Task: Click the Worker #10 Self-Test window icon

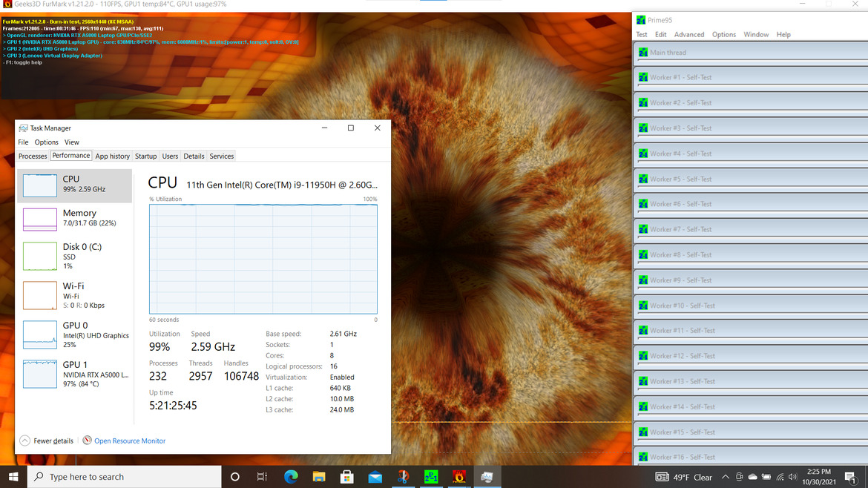Action: 642,306
